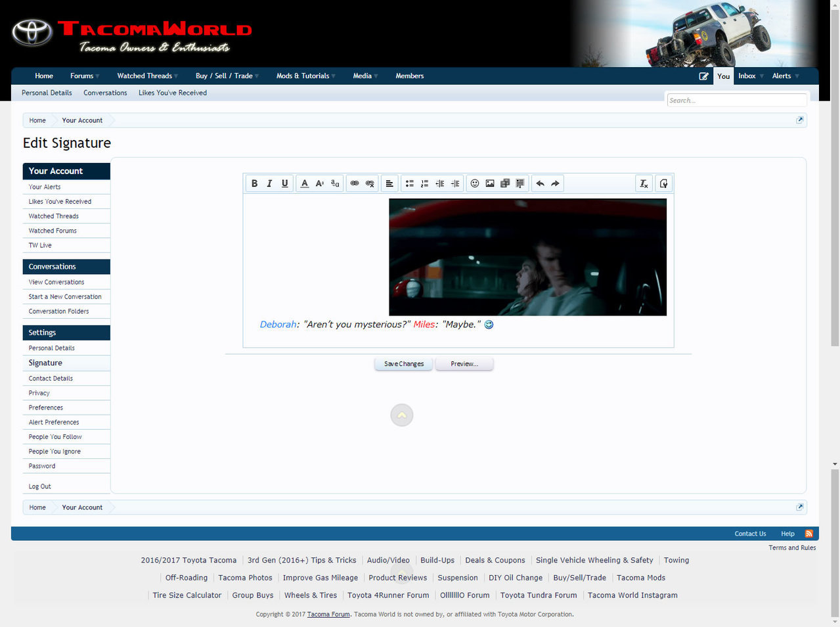Viewport: 840px width, 627px height.
Task: Insert an image via image icon
Action: pos(489,183)
